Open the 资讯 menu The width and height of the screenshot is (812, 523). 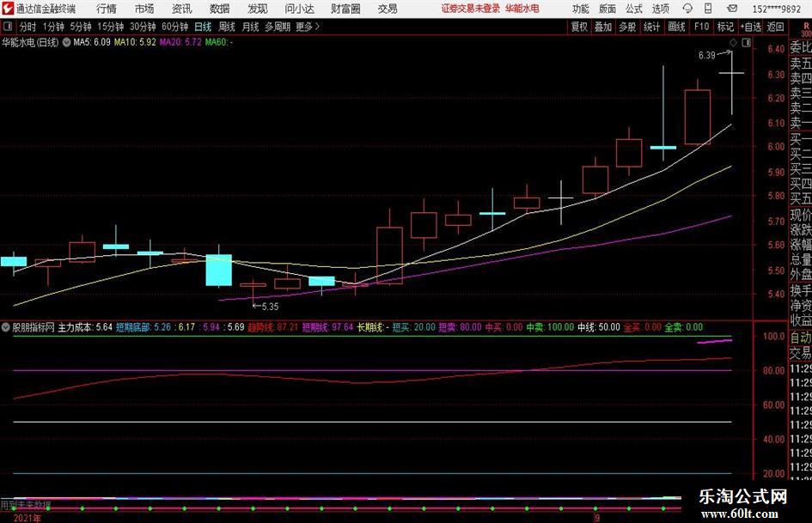[182, 9]
